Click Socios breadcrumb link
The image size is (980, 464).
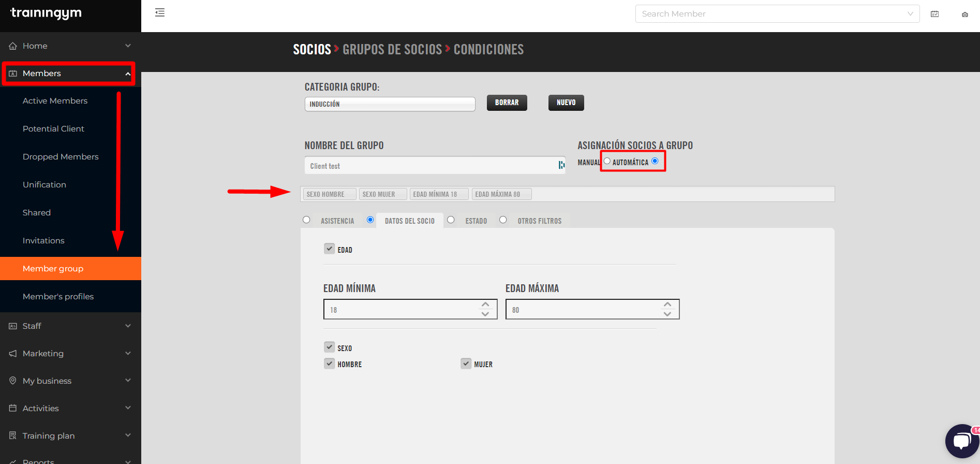[312, 50]
